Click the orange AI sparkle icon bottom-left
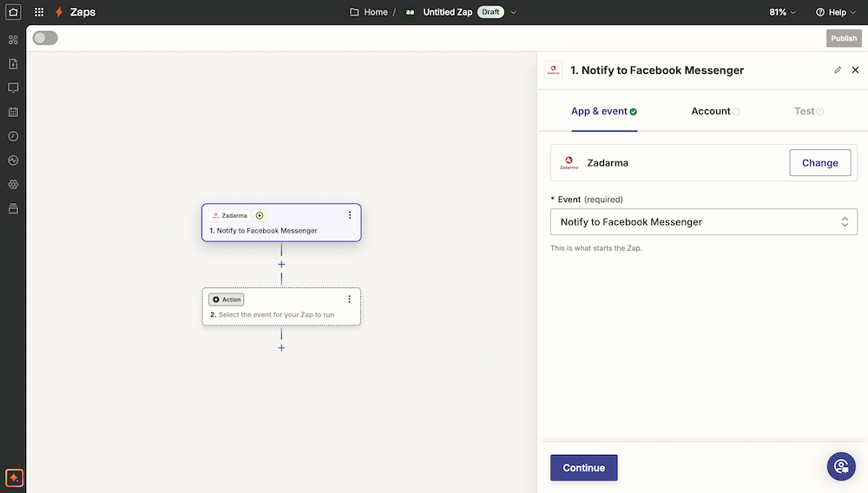 (x=13, y=478)
